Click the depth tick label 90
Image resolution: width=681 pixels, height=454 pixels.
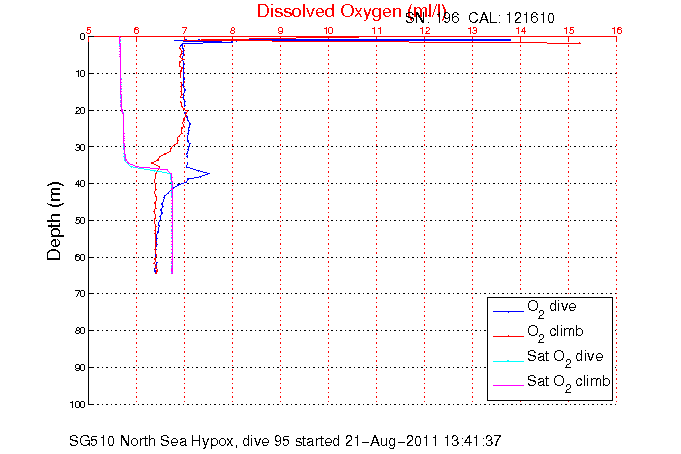80,368
